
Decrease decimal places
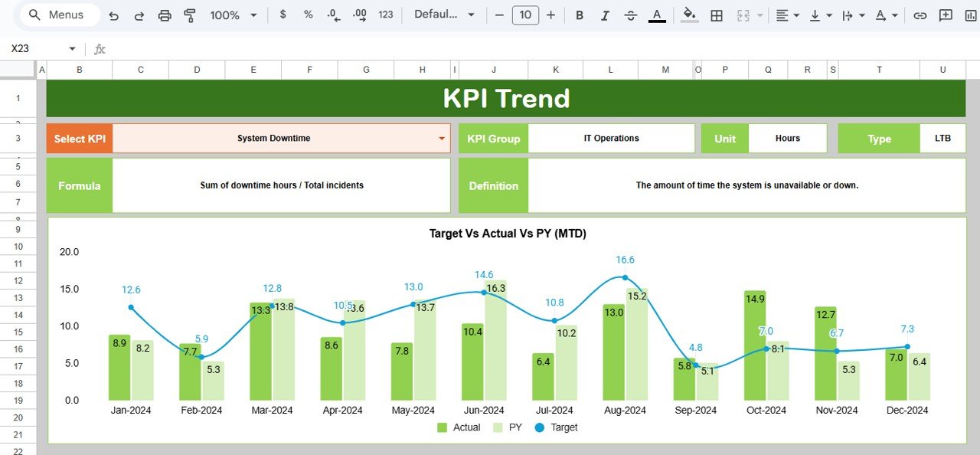tap(332, 15)
